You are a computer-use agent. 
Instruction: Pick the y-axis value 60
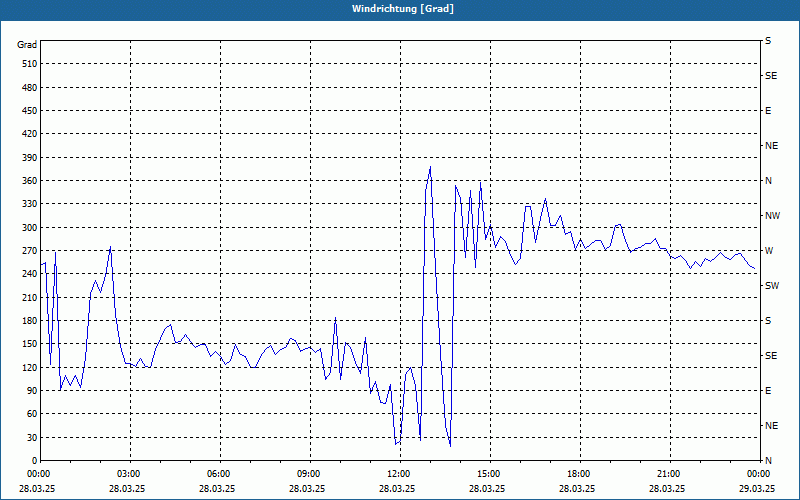tap(32, 414)
